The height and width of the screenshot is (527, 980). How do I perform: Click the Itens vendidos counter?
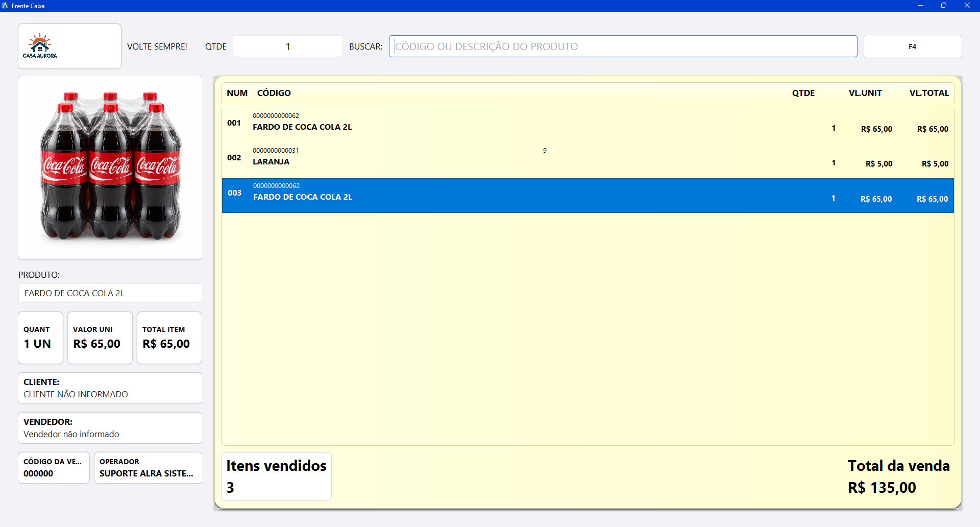tap(276, 476)
